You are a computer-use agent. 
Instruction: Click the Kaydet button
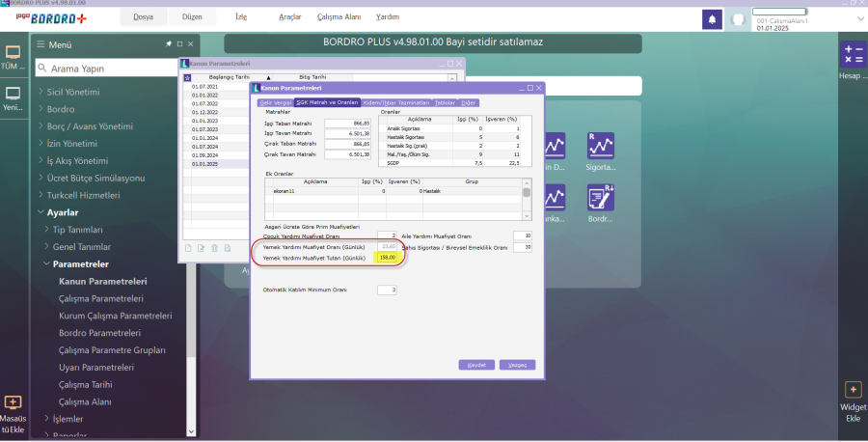476,365
